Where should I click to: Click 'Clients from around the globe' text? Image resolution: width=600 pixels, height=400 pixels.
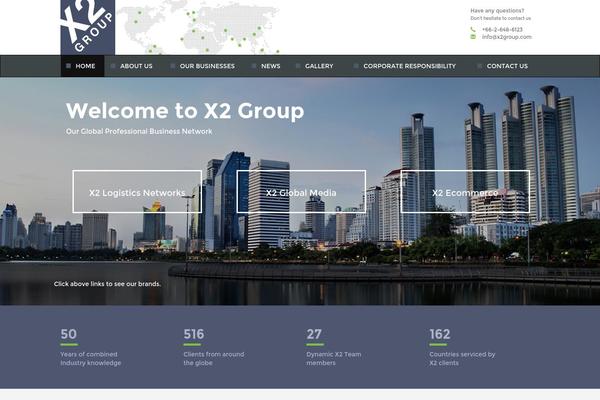(x=214, y=359)
